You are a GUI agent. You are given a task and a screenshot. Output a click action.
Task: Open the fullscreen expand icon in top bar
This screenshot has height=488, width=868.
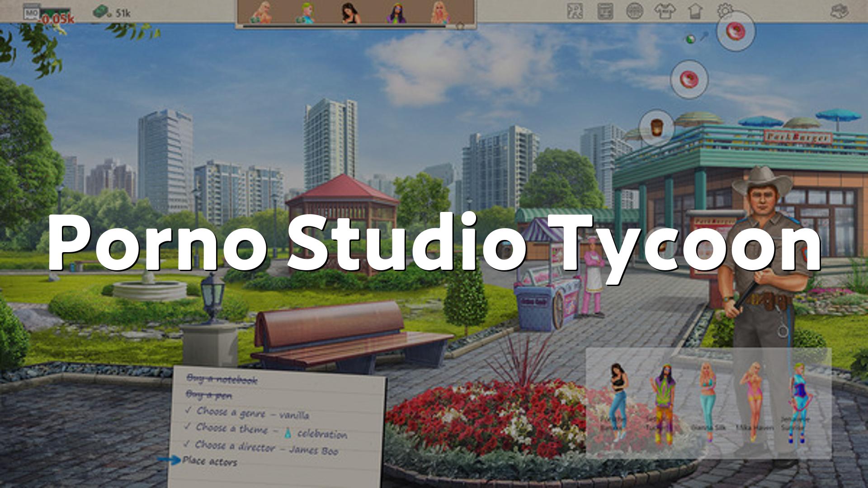click(x=575, y=11)
